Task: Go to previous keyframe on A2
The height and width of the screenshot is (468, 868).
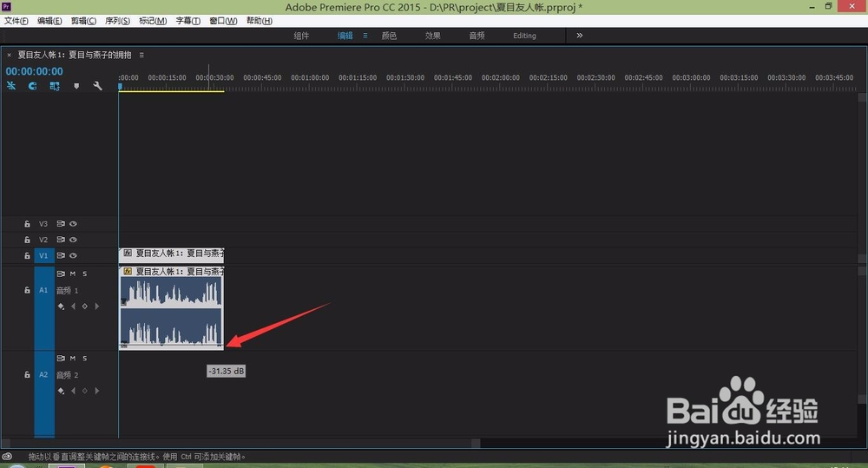Action: coord(73,391)
